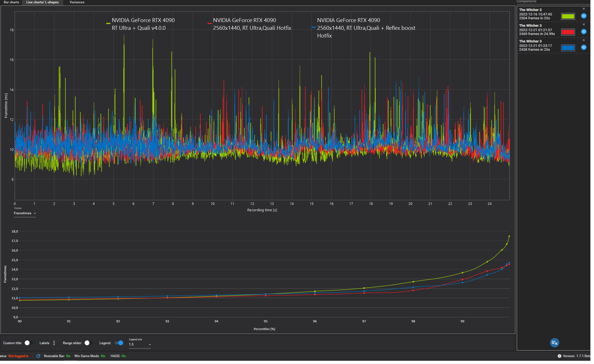Enable the Custom title toggle
The width and height of the screenshot is (594, 364).
pos(29,343)
